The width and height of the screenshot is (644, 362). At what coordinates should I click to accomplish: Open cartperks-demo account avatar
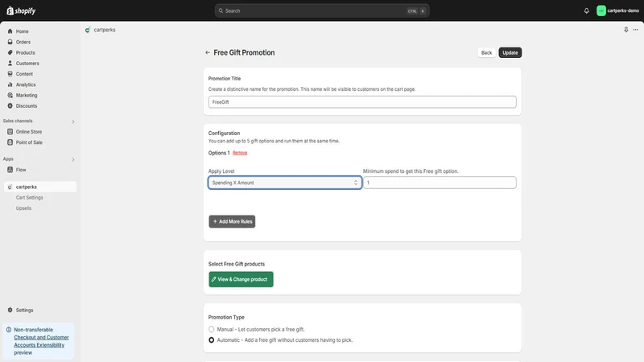(601, 10)
